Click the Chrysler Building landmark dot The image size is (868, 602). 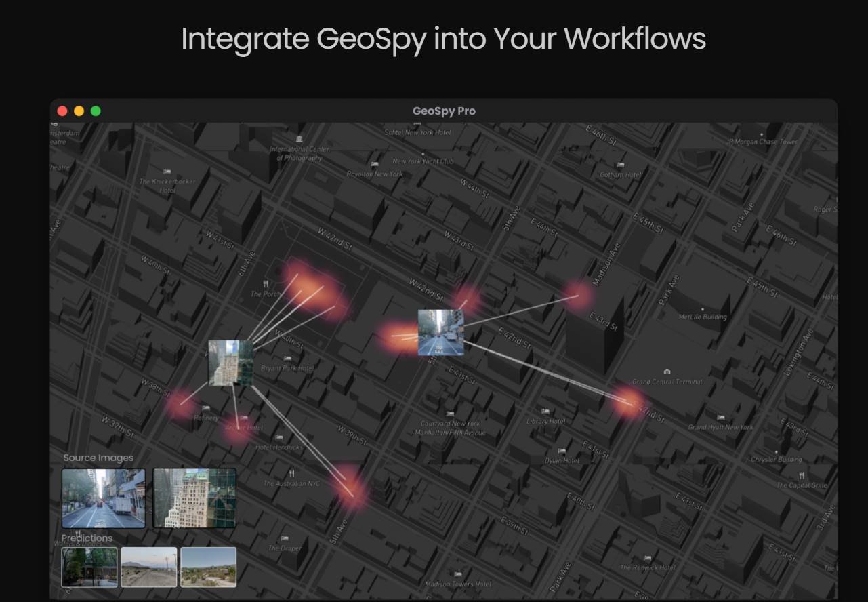point(777,452)
